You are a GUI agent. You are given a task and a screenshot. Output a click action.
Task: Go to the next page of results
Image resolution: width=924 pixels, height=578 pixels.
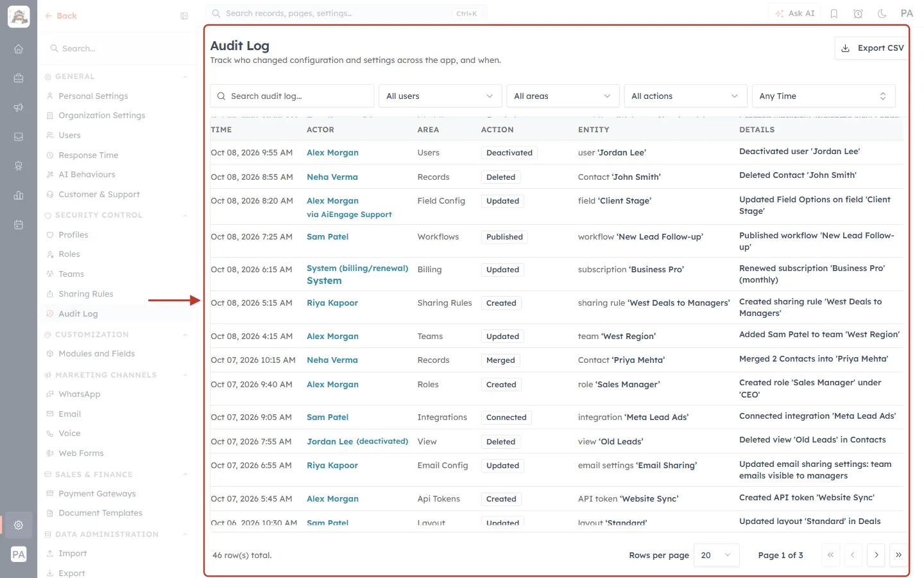click(876, 555)
